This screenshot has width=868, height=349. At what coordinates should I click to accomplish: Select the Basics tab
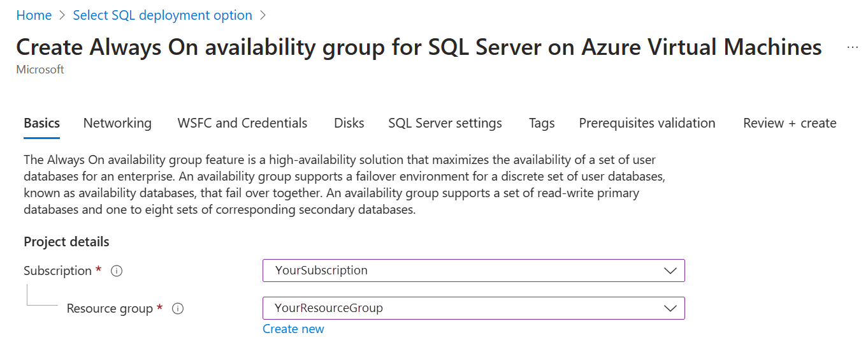click(x=42, y=123)
